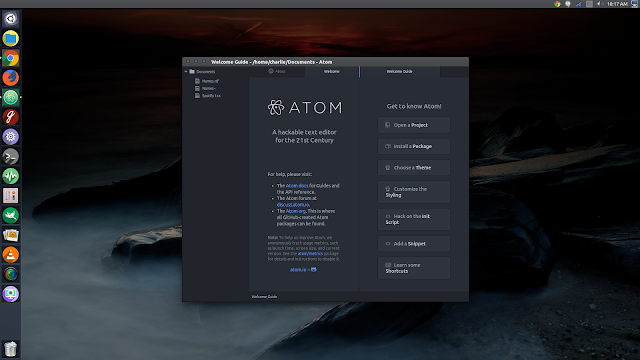Open the Ubuntu Dash launcher
This screenshot has height=360, width=640.
[11, 19]
